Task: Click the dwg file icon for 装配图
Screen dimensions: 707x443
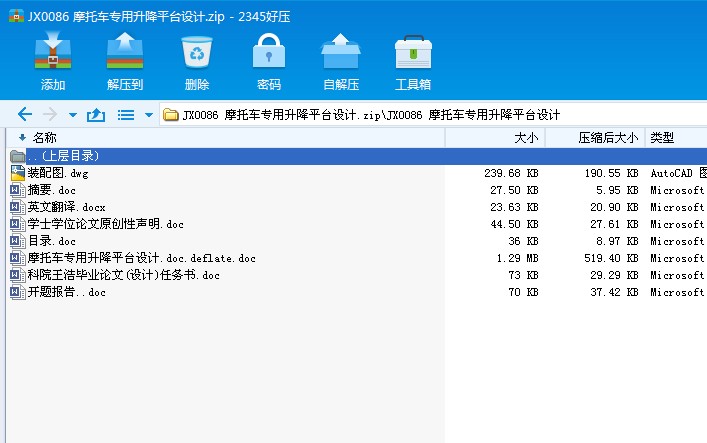Action: [x=18, y=173]
